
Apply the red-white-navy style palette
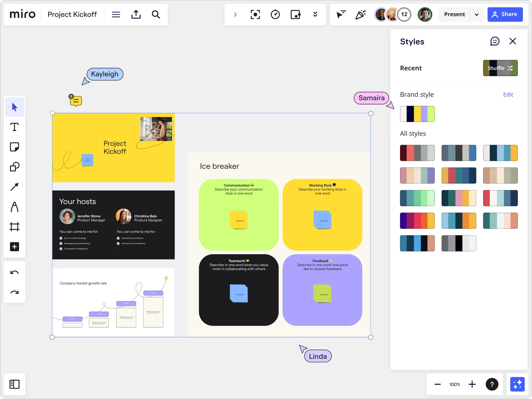(x=500, y=198)
